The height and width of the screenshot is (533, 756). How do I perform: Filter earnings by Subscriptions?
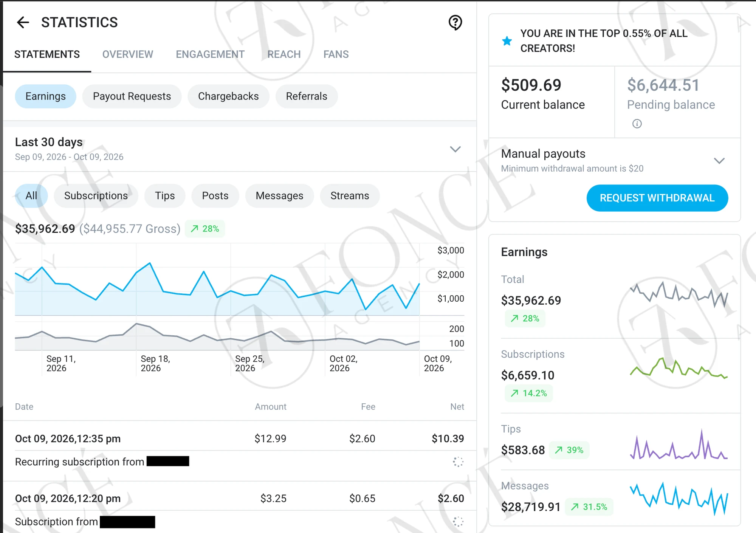tap(96, 196)
